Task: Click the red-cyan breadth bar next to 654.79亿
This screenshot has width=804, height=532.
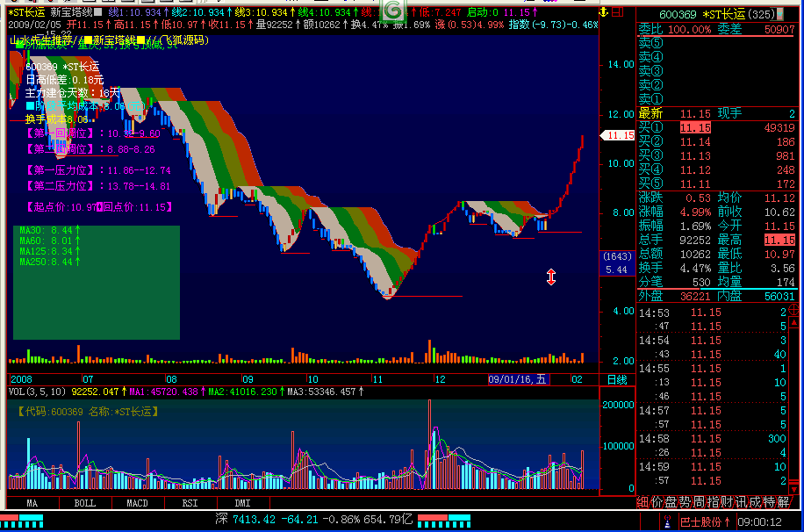Action: point(444,521)
